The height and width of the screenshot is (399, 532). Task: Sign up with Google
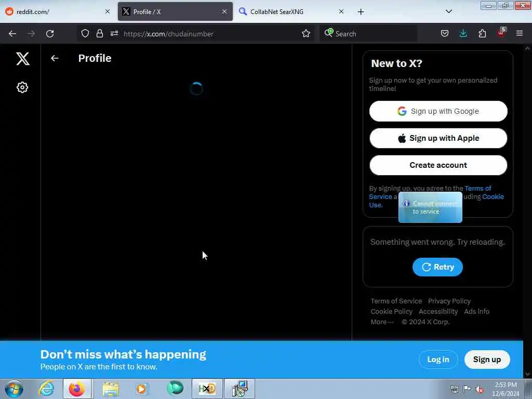[x=438, y=111]
